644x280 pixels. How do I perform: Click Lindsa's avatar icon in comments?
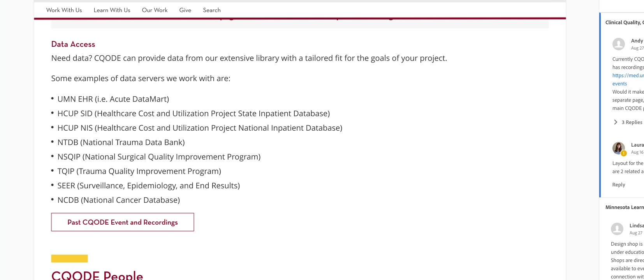617,229
